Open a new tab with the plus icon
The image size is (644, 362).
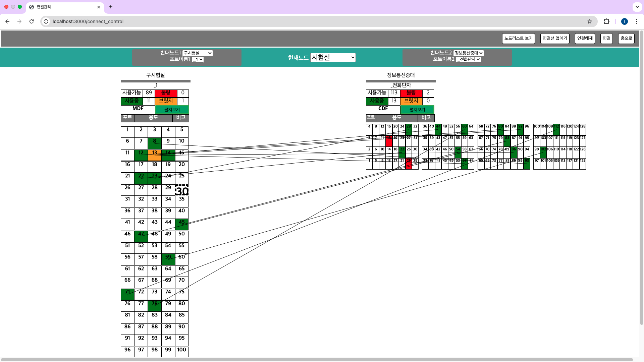click(x=111, y=7)
